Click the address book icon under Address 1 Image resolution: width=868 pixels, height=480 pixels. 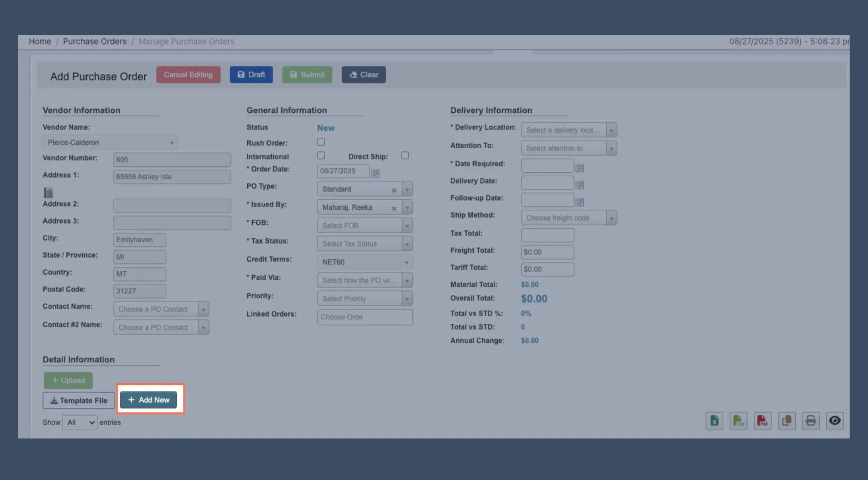coord(48,193)
